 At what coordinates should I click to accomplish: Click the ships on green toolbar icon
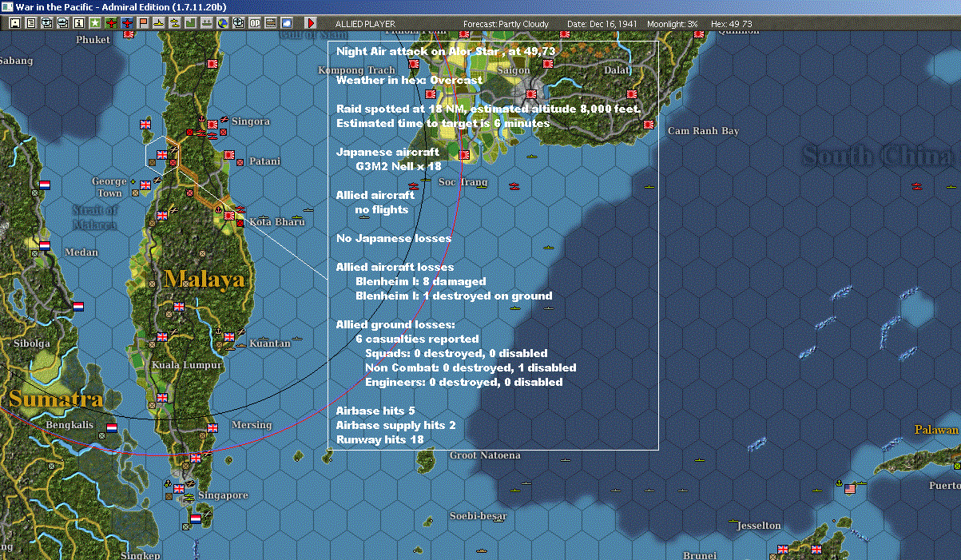pos(207,24)
